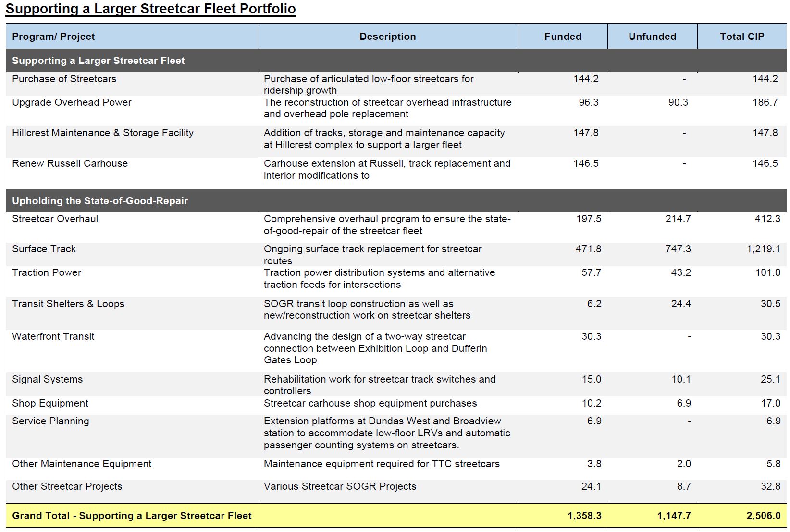Screen dimensions: 790x532
Task: Click the page title 'Supporting a Larger Streetcar Fleet Portfolio'
Action: coord(150,9)
